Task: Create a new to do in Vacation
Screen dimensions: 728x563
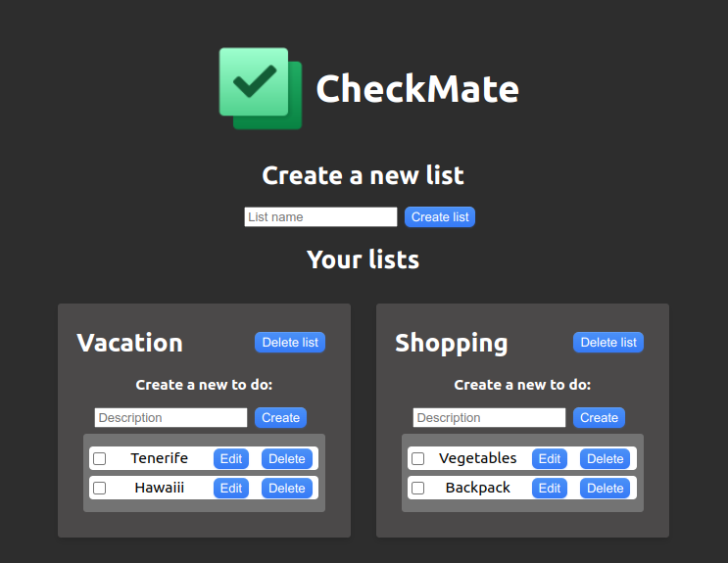Action: click(280, 418)
